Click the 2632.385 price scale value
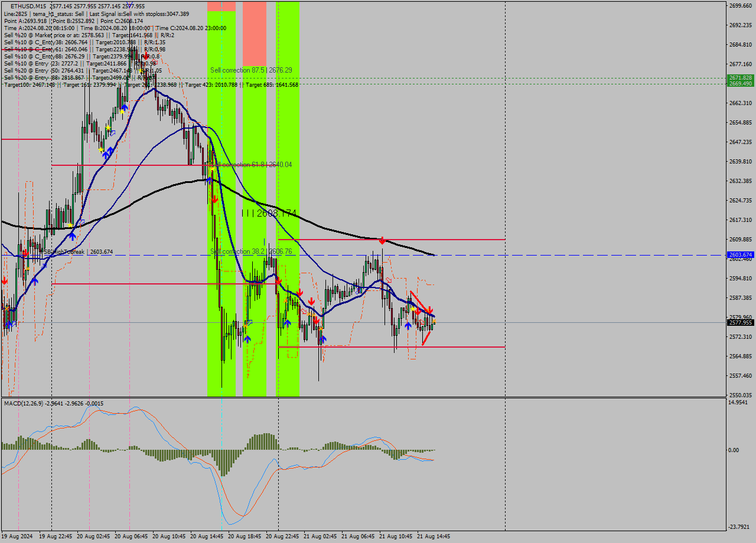The height and width of the screenshot is (543, 756). 741,181
